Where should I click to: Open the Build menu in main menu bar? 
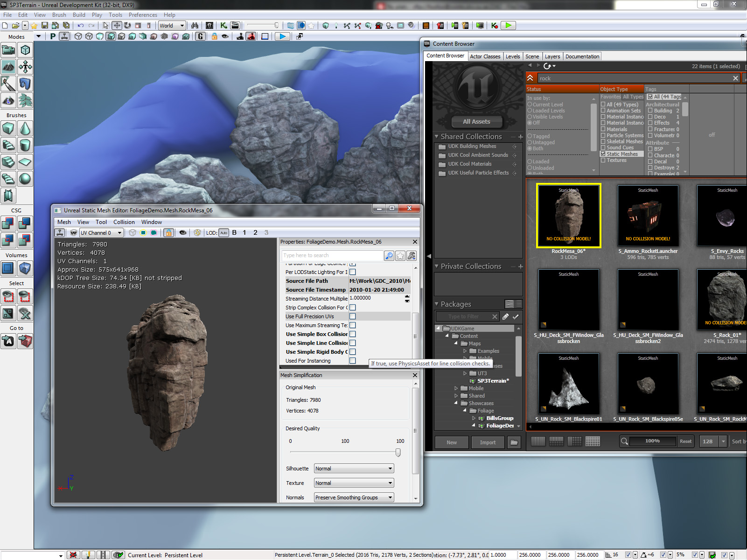pyautogui.click(x=79, y=15)
